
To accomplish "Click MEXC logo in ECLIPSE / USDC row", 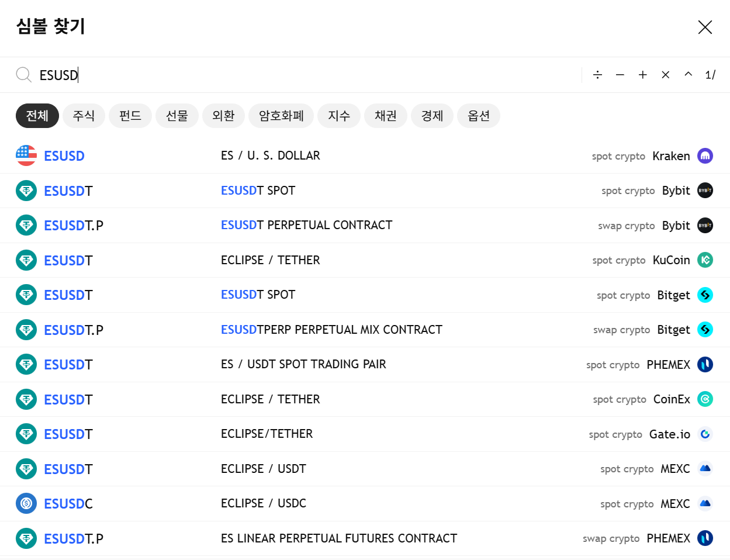I will coord(705,504).
